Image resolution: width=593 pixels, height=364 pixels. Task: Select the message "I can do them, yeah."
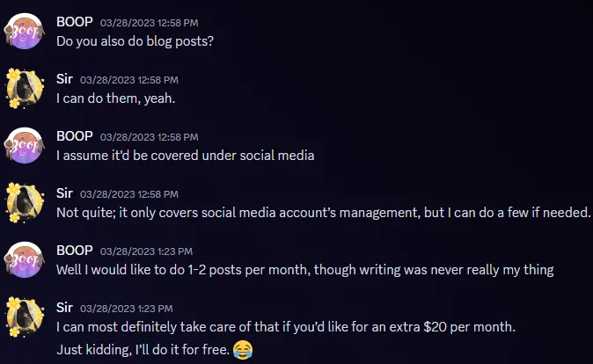click(115, 98)
